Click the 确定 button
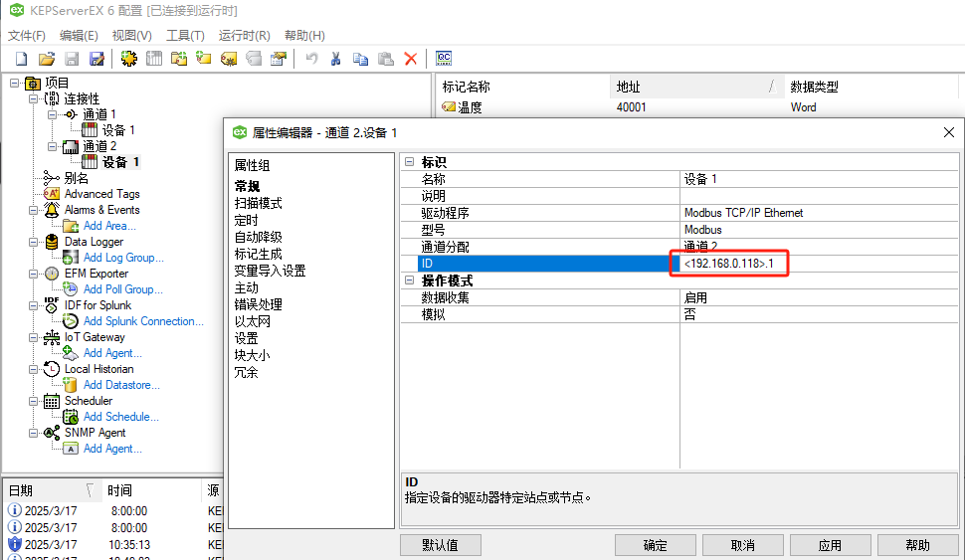Image resolution: width=965 pixels, height=560 pixels. coord(655,545)
